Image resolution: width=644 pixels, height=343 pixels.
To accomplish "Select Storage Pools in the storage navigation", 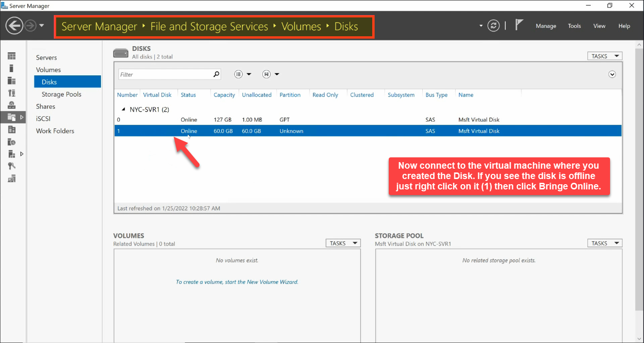I will pyautogui.click(x=61, y=94).
